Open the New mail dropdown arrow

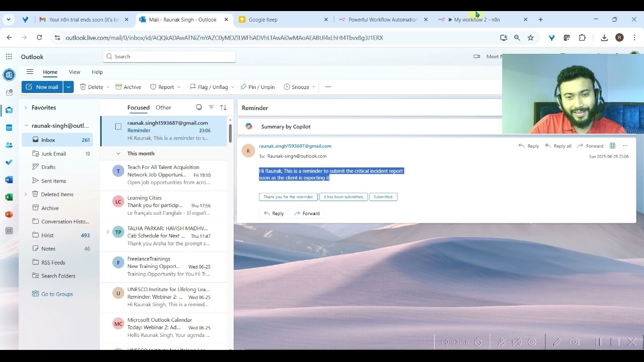point(68,87)
